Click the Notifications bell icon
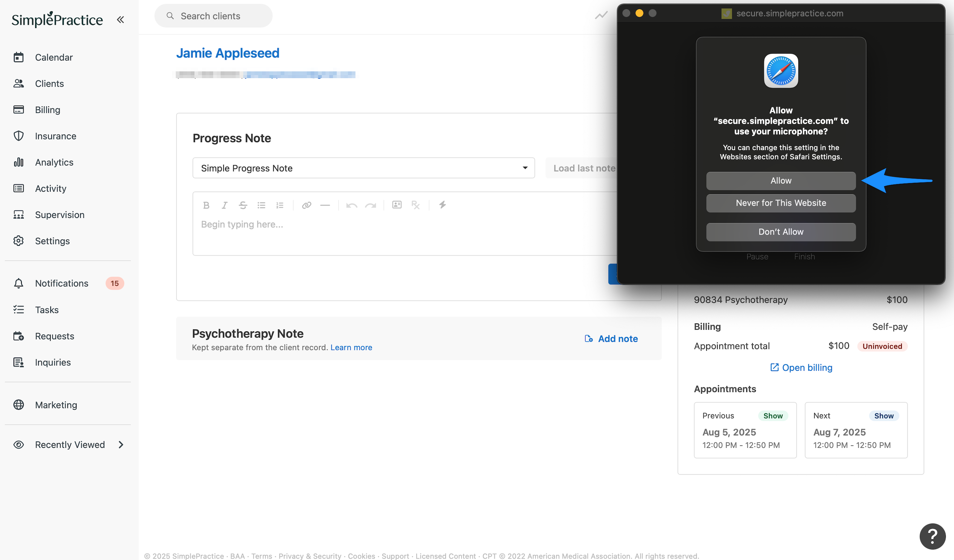954x560 pixels. click(x=19, y=283)
